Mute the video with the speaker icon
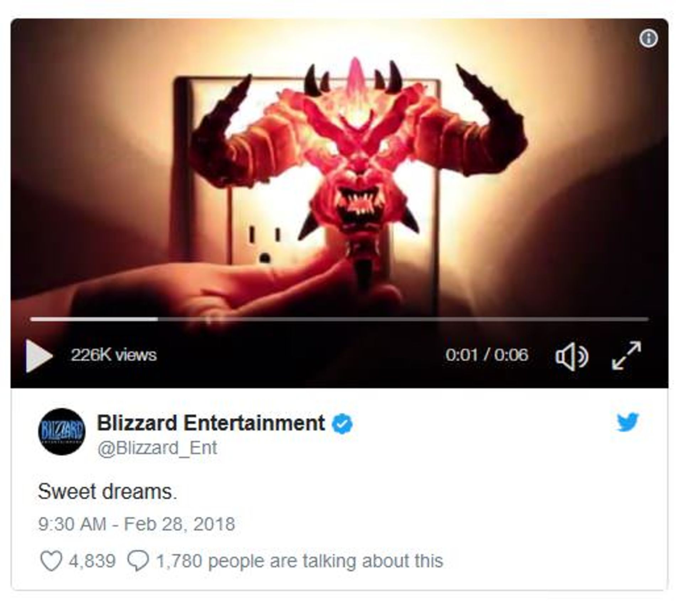The image size is (683, 616). [572, 357]
